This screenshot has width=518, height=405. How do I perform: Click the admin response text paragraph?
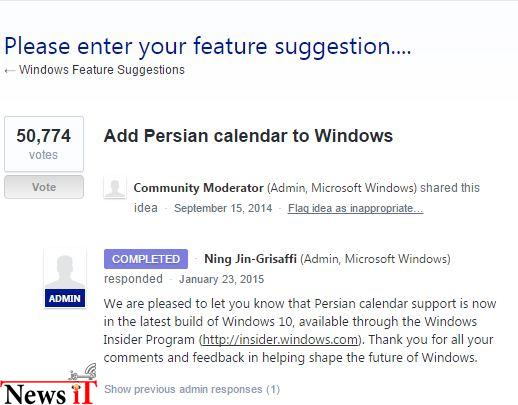click(300, 331)
